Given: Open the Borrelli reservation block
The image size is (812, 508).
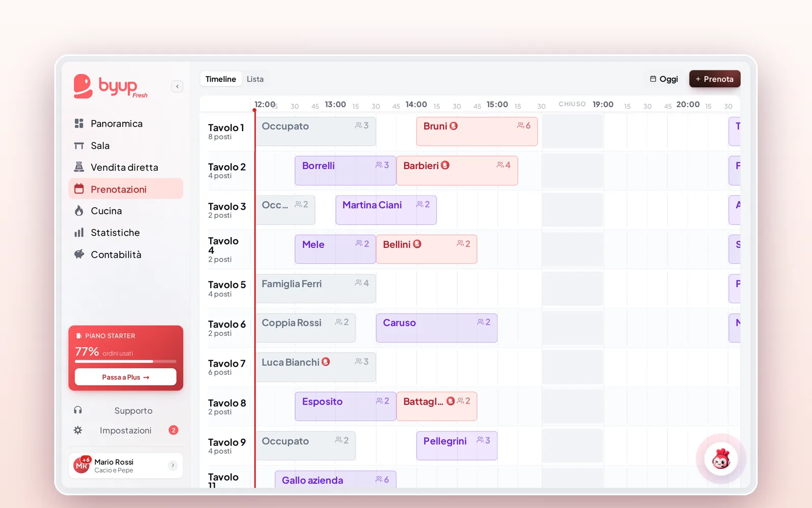Looking at the screenshot, I should 345,171.
